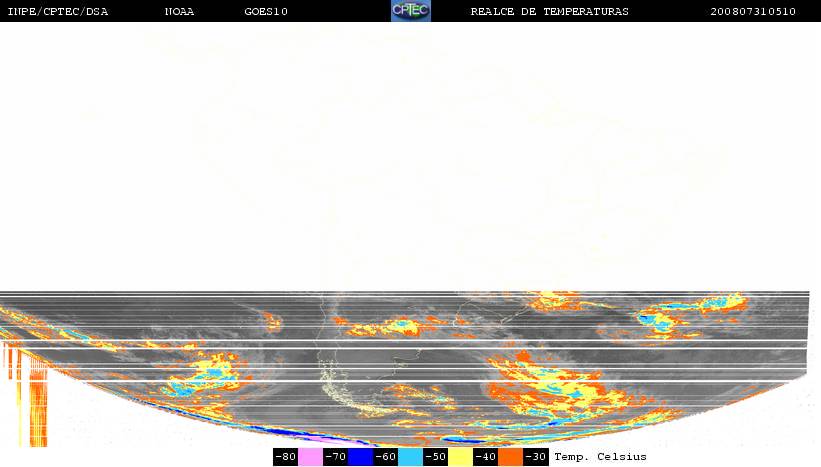Click the -60 legend value

coord(386,457)
